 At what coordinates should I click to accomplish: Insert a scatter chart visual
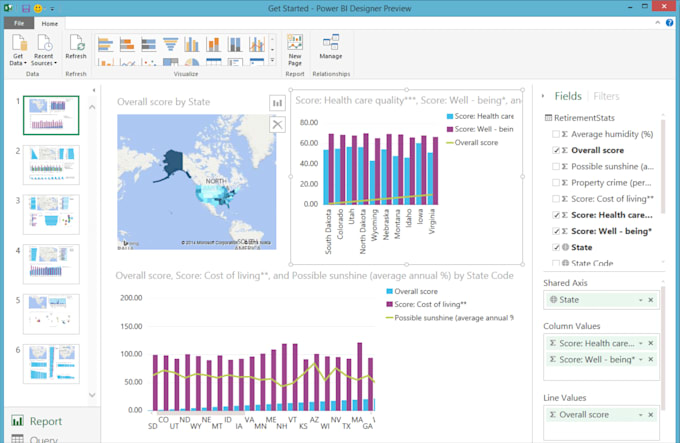tap(149, 62)
